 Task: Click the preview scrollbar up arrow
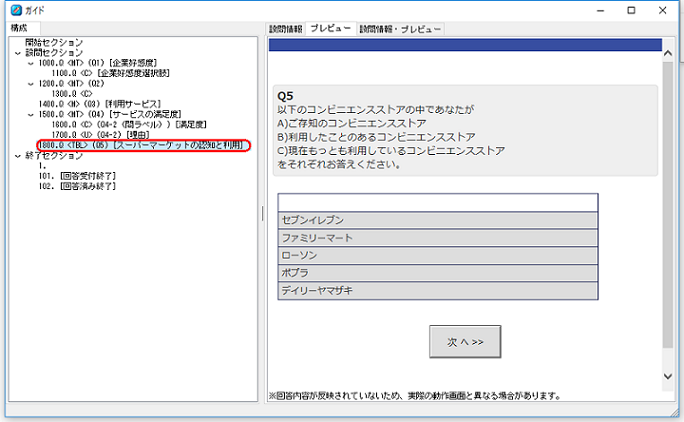tap(667, 53)
